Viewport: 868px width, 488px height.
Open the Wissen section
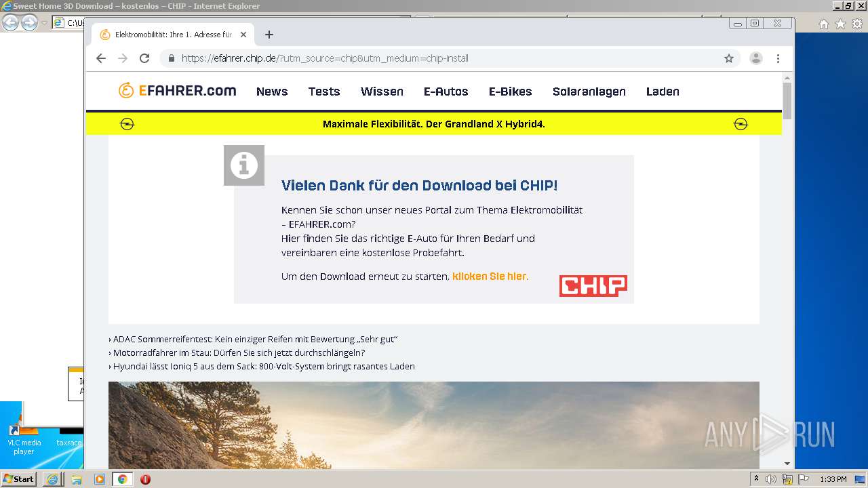click(x=382, y=91)
